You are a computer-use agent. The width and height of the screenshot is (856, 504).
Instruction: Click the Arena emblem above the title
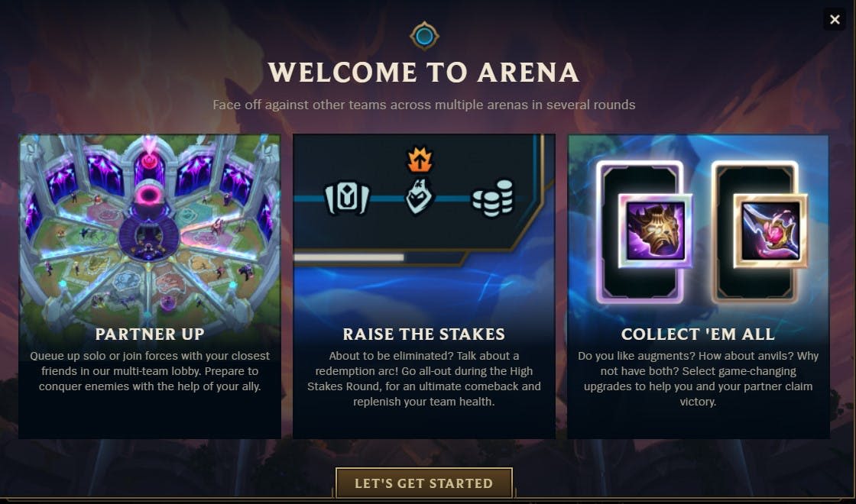[424, 37]
